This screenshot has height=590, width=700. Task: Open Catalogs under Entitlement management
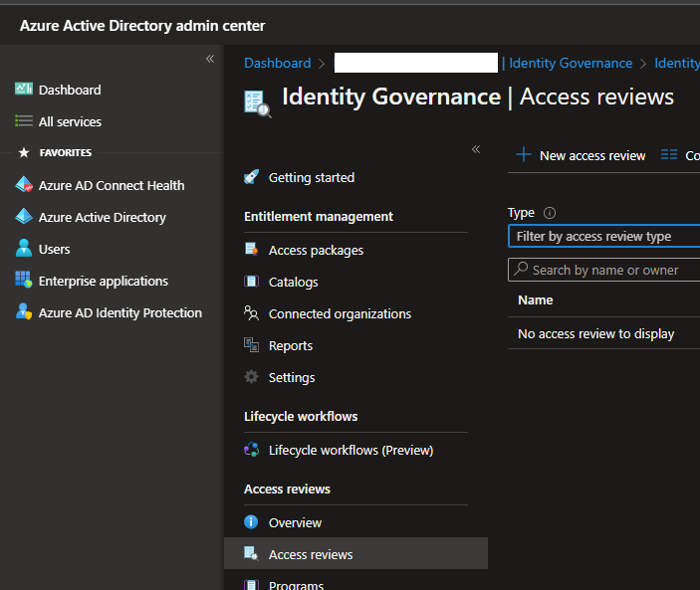click(293, 282)
